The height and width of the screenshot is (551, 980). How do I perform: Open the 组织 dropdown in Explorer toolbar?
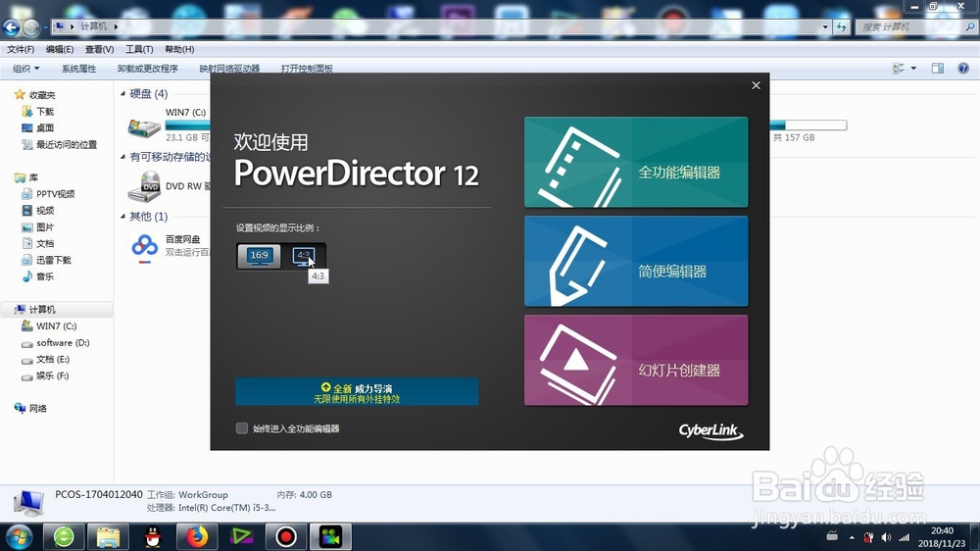pyautogui.click(x=26, y=69)
